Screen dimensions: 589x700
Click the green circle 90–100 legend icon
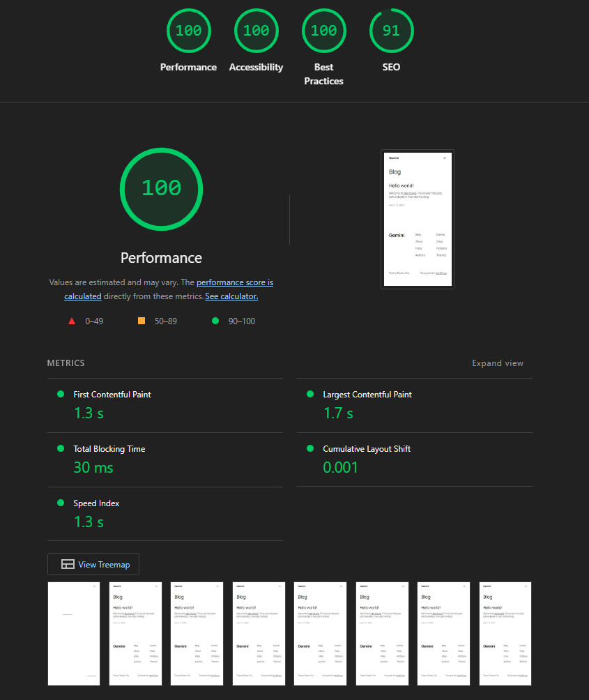[215, 321]
